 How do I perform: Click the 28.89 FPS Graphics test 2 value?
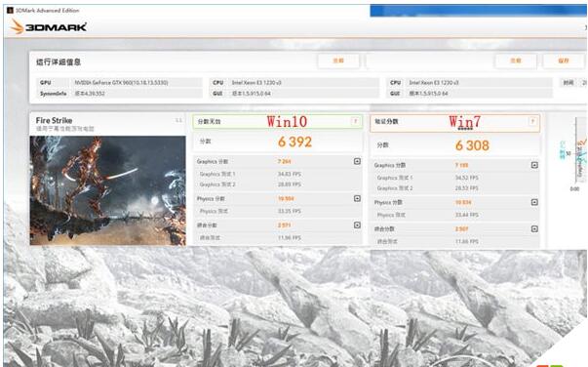[290, 184]
